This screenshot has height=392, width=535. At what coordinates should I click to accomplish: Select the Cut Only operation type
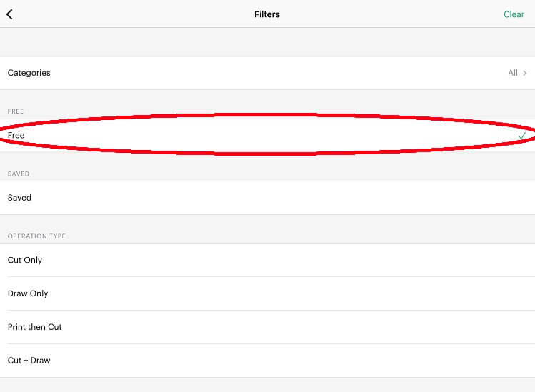(267, 260)
